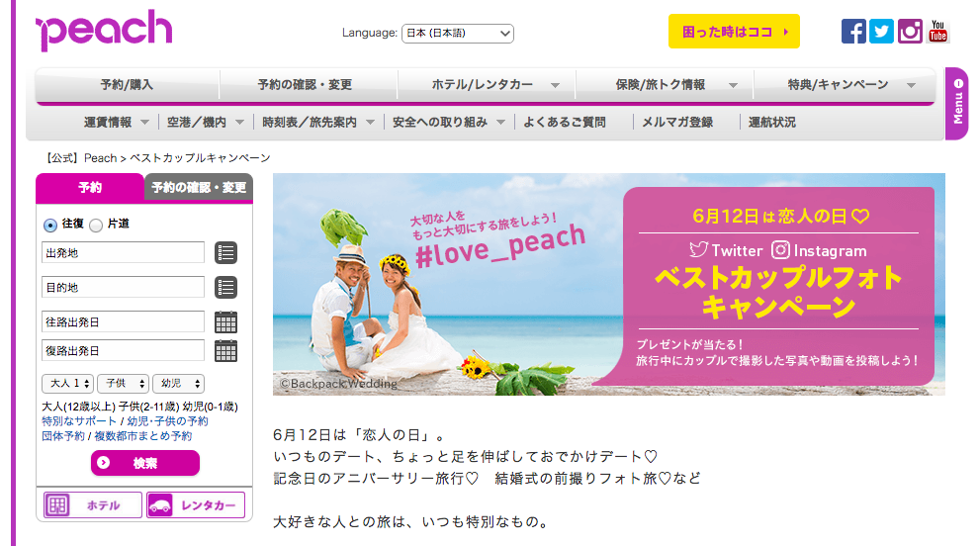980x546 pixels.
Task: Select the 往復 round-trip radio button
Action: (x=50, y=225)
